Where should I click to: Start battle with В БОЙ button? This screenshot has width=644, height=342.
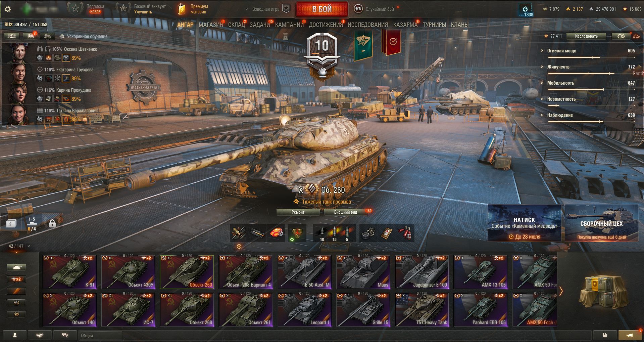pyautogui.click(x=322, y=9)
